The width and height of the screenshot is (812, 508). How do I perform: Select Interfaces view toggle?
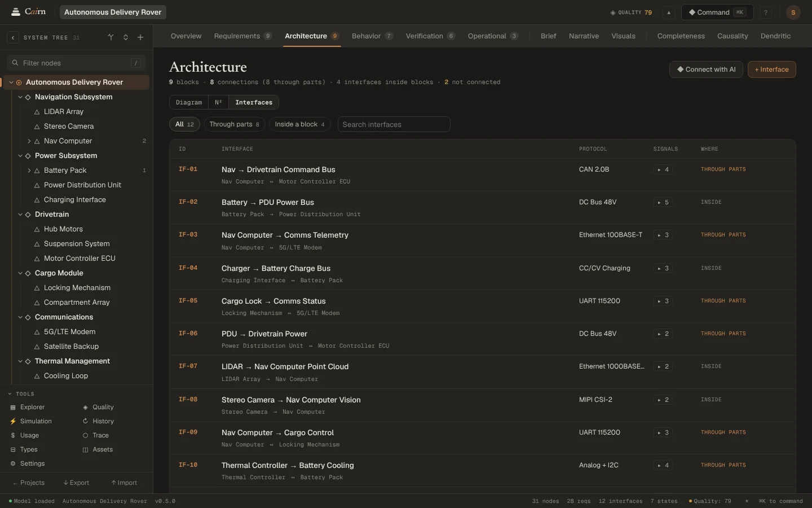coord(254,102)
